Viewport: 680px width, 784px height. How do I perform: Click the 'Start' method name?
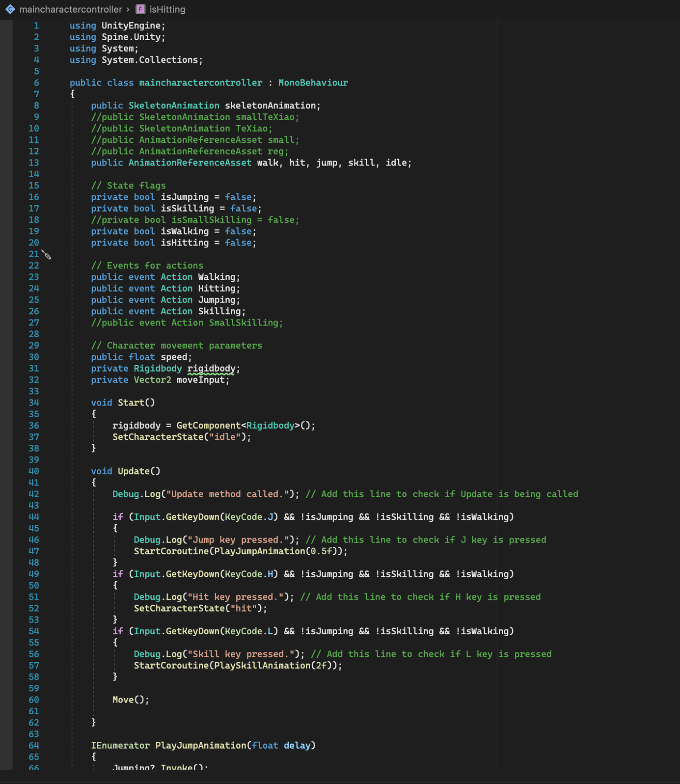click(131, 403)
